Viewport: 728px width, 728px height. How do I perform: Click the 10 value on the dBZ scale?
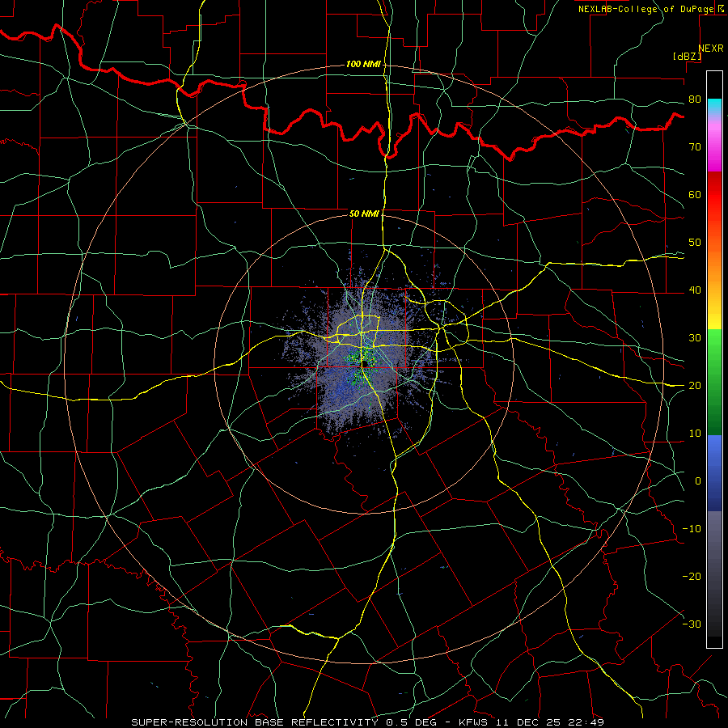(695, 434)
